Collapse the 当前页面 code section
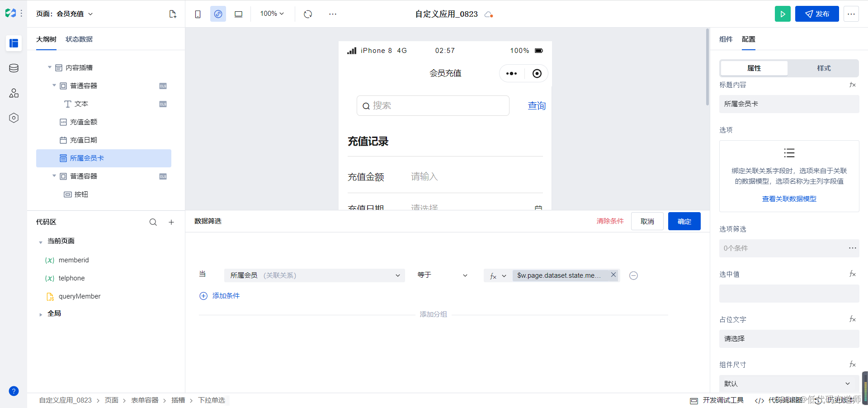 pyautogui.click(x=41, y=242)
